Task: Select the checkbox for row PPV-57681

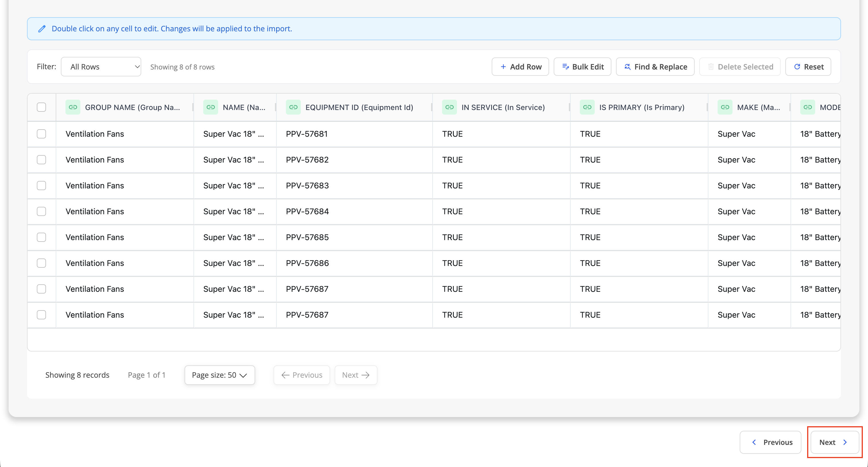Action: [41, 134]
